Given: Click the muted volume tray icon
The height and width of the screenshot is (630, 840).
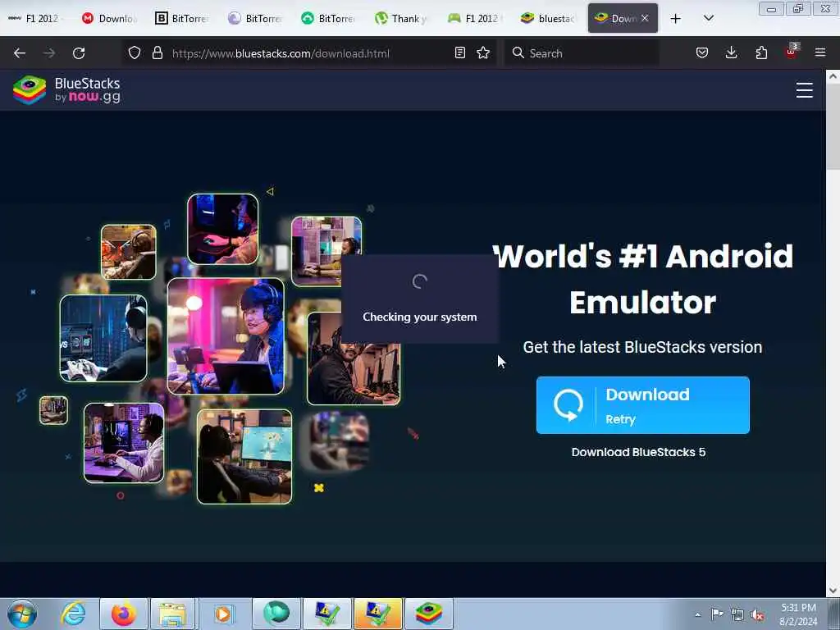Looking at the screenshot, I should pos(757,614).
